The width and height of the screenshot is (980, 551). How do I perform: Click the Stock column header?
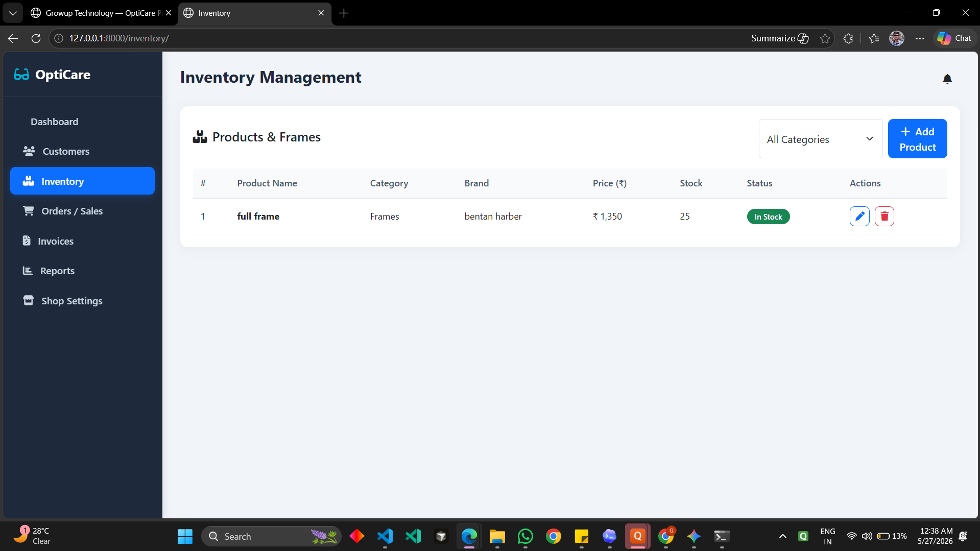pyautogui.click(x=691, y=183)
